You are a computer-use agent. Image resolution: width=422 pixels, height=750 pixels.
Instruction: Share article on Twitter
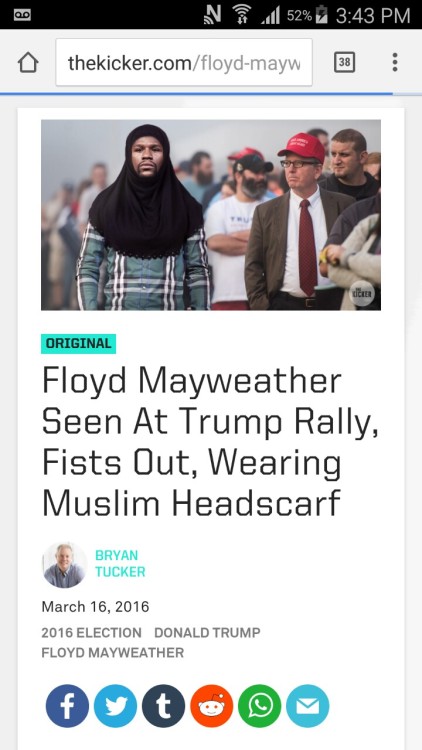click(x=115, y=706)
